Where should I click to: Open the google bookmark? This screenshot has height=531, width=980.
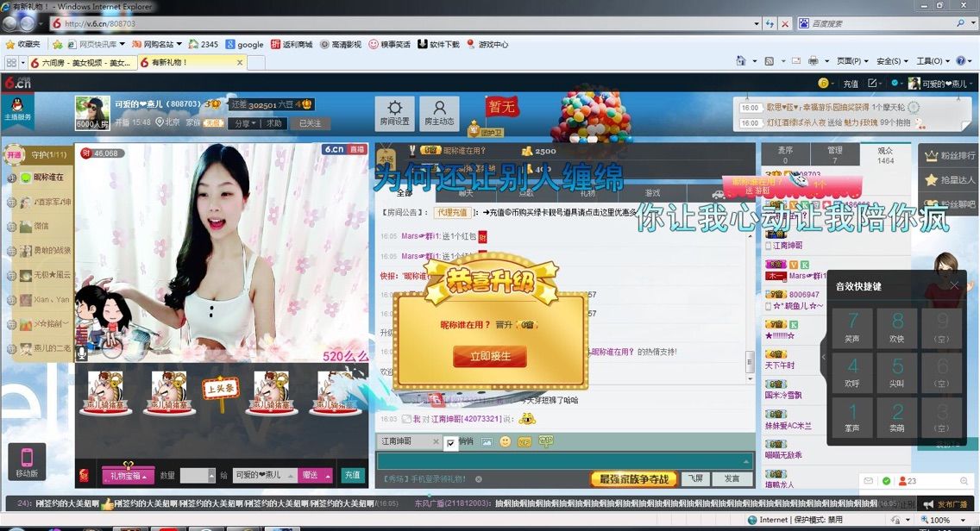244,44
